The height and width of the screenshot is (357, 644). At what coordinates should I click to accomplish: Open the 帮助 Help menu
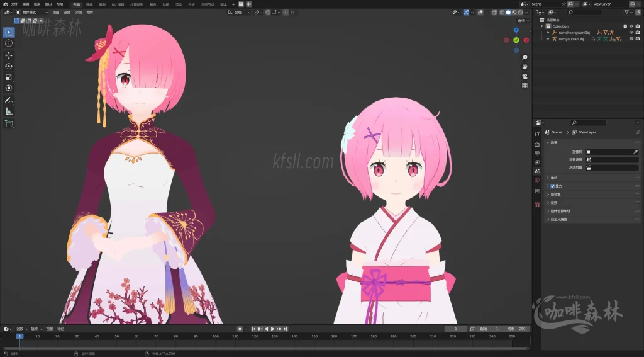click(60, 4)
